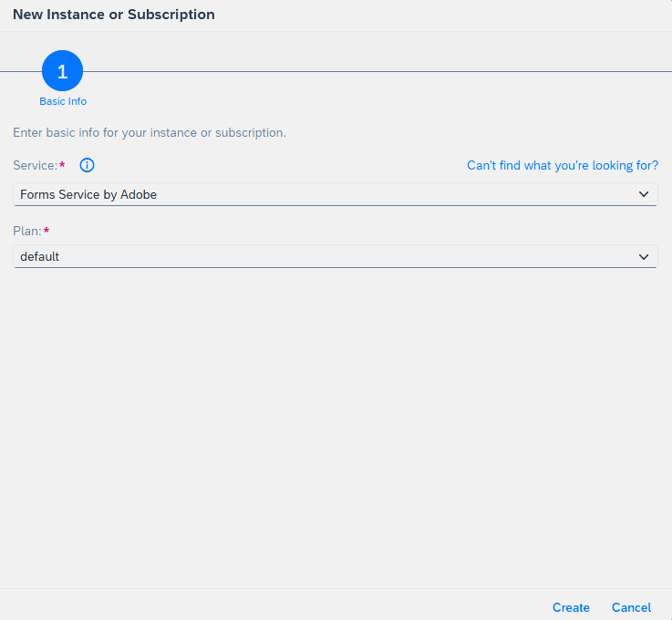Click the Cancel button

click(x=631, y=607)
